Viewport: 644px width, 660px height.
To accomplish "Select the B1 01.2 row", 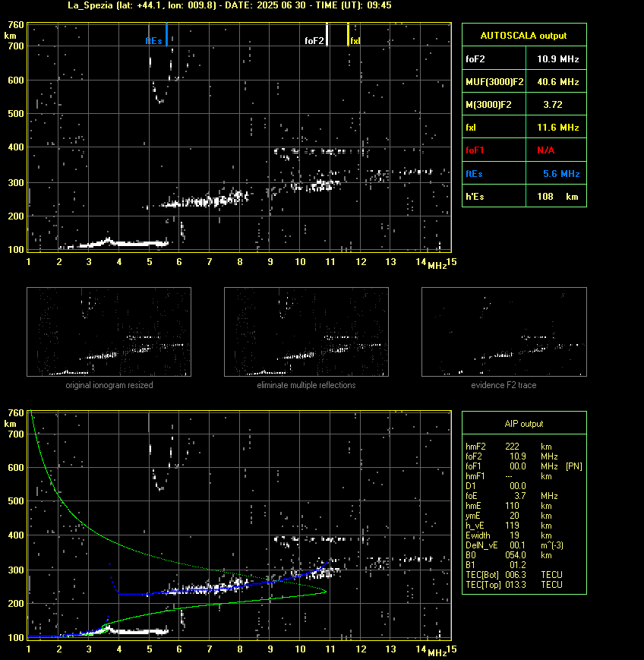I will tap(496, 565).
